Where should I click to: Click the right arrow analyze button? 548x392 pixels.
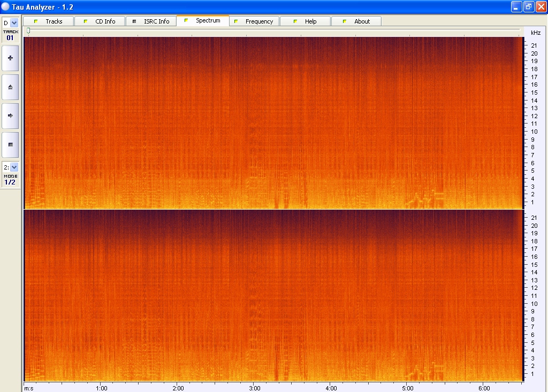point(10,115)
